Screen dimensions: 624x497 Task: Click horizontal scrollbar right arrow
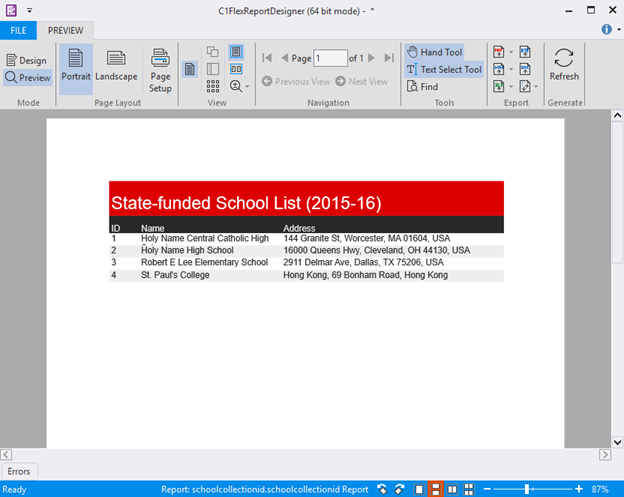[x=605, y=454]
